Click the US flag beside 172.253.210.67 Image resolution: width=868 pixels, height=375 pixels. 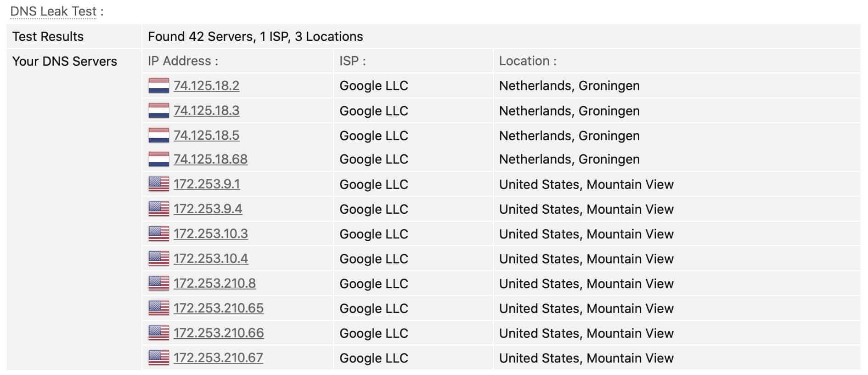[159, 358]
